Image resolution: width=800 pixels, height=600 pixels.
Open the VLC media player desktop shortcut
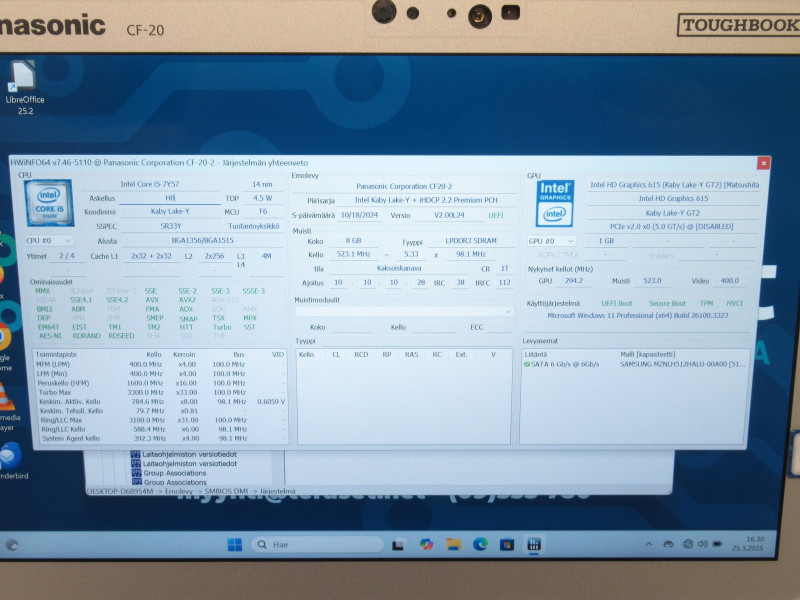[x=9, y=407]
